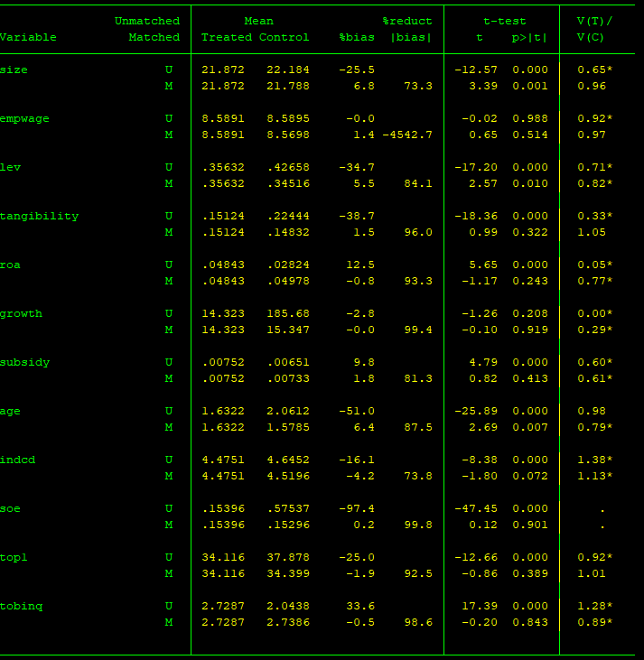
Task: Click the 1.38* variance ratio for indcd
Action: (x=594, y=460)
